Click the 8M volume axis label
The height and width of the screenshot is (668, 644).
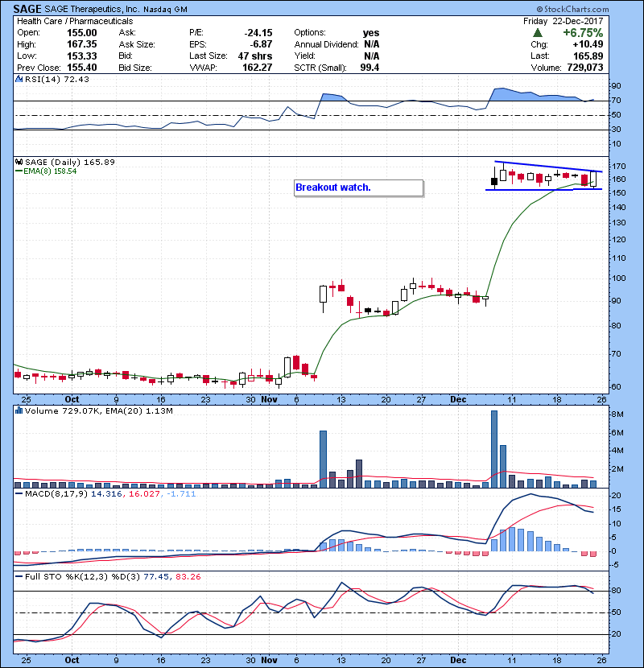(617, 414)
